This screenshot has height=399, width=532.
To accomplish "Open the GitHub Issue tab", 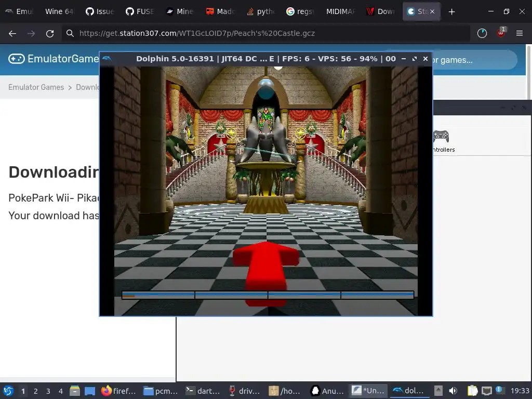I will point(100,11).
